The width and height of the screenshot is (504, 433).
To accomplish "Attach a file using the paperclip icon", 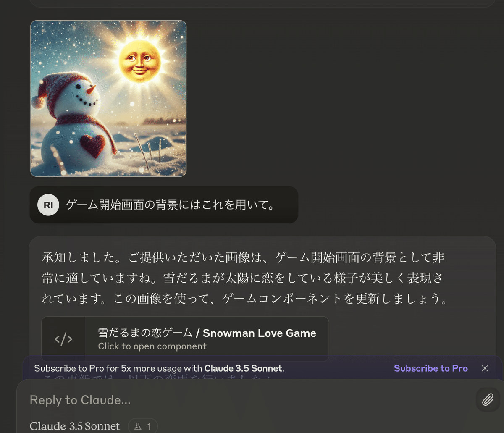I will click(488, 400).
